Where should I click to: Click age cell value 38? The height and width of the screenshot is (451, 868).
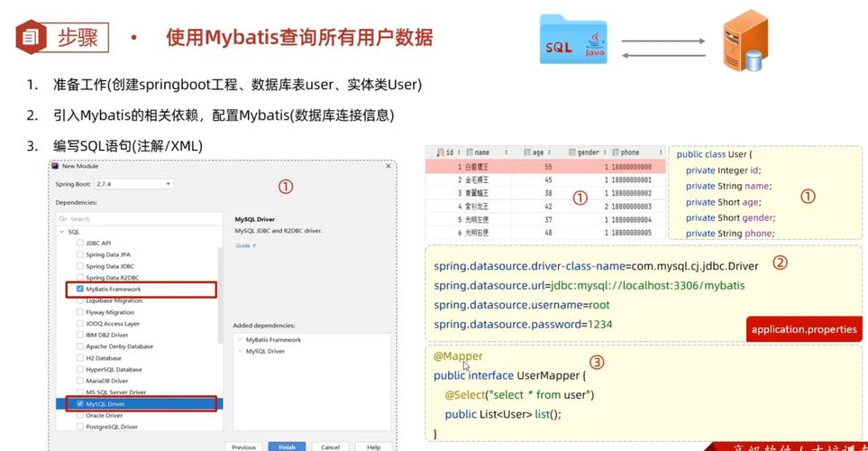click(548, 193)
